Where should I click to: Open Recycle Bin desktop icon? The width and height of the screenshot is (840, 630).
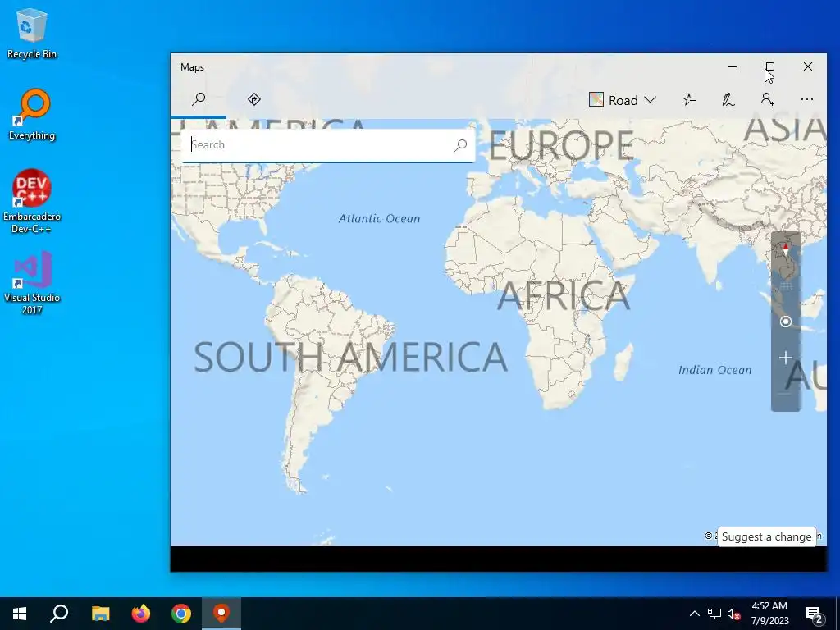[x=32, y=33]
